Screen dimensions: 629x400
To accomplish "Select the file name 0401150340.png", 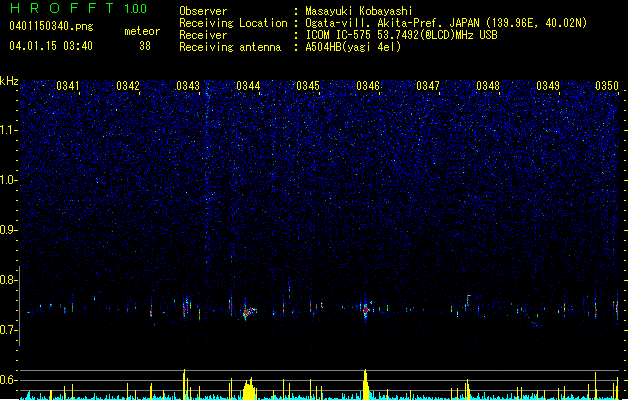I will click(51, 26).
